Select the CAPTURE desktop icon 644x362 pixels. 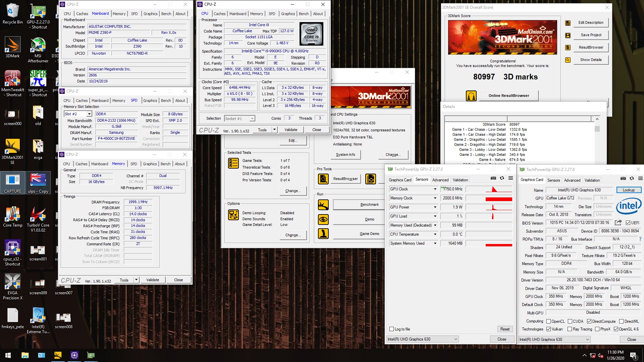(x=12, y=183)
